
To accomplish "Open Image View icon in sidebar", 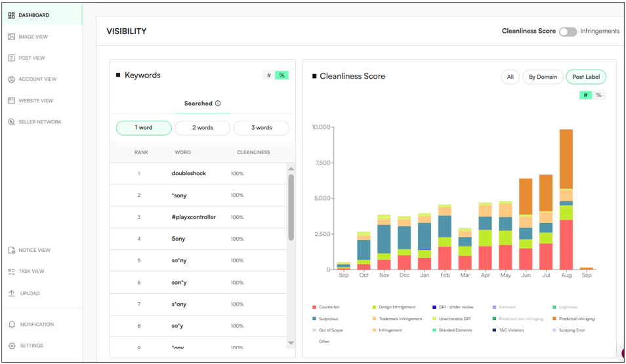I will pos(12,37).
